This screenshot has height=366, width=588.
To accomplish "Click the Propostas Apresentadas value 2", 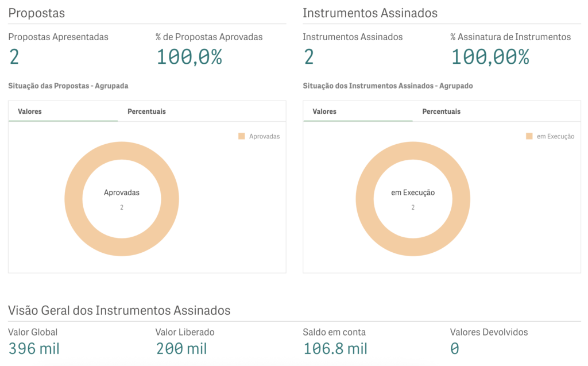I will pyautogui.click(x=14, y=57).
